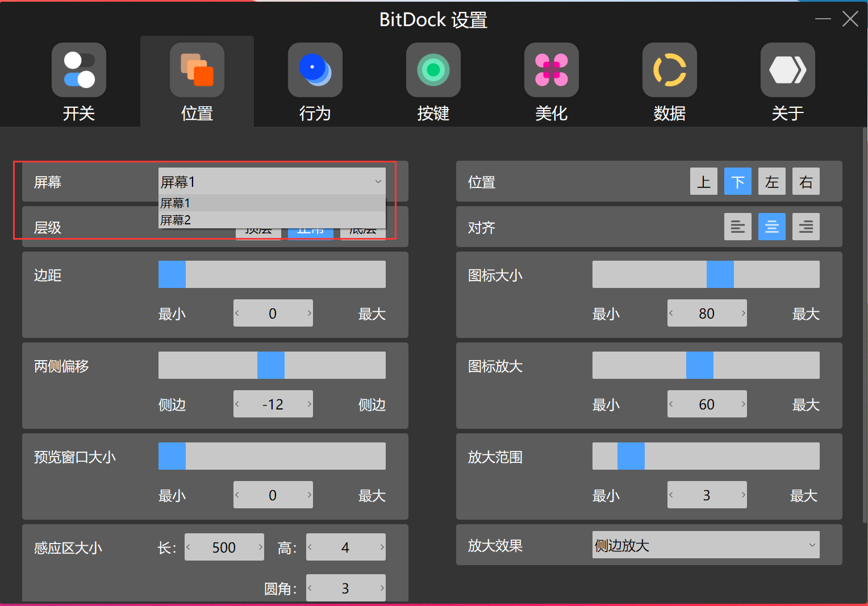This screenshot has height=606, width=868.
Task: Decrease the 预览窗口大小 value
Action: click(x=237, y=495)
